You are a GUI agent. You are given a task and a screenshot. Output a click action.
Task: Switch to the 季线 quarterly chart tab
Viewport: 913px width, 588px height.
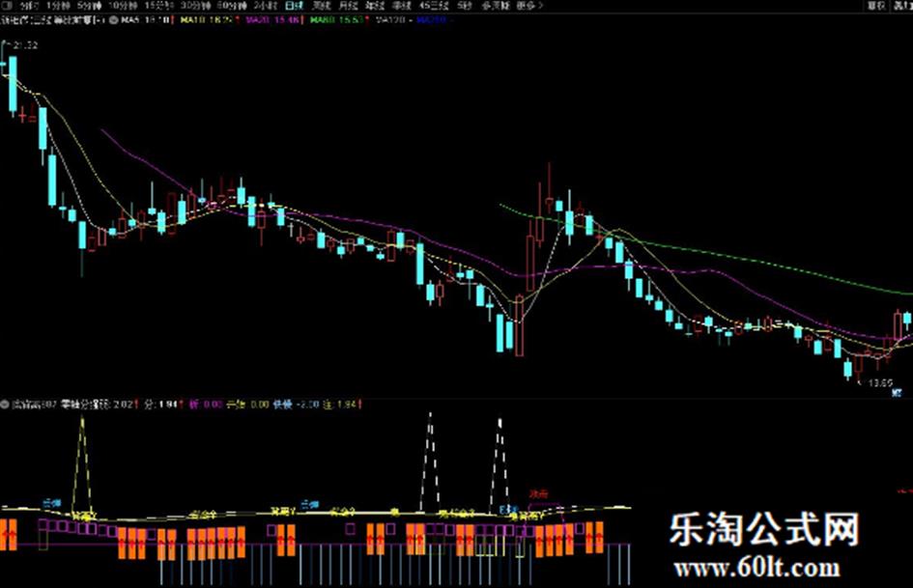402,6
